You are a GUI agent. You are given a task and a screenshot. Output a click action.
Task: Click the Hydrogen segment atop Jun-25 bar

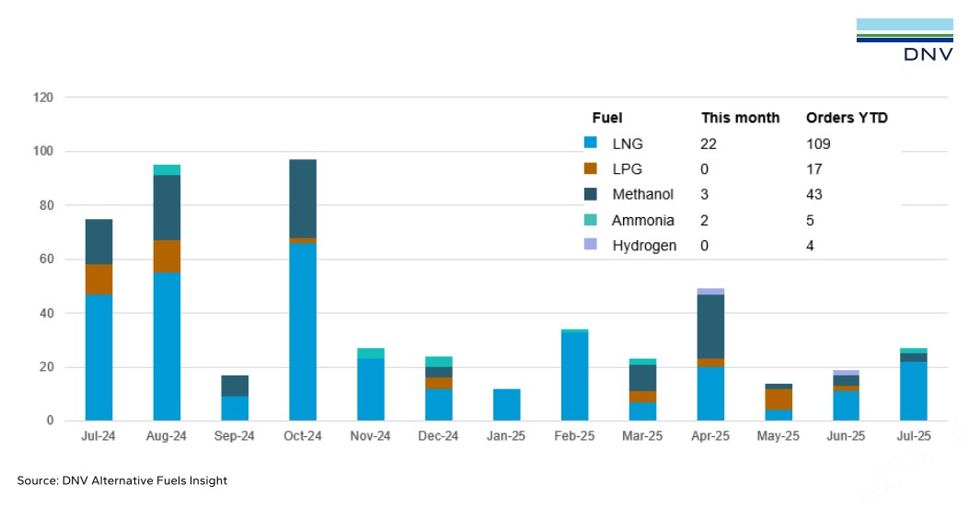tap(847, 373)
